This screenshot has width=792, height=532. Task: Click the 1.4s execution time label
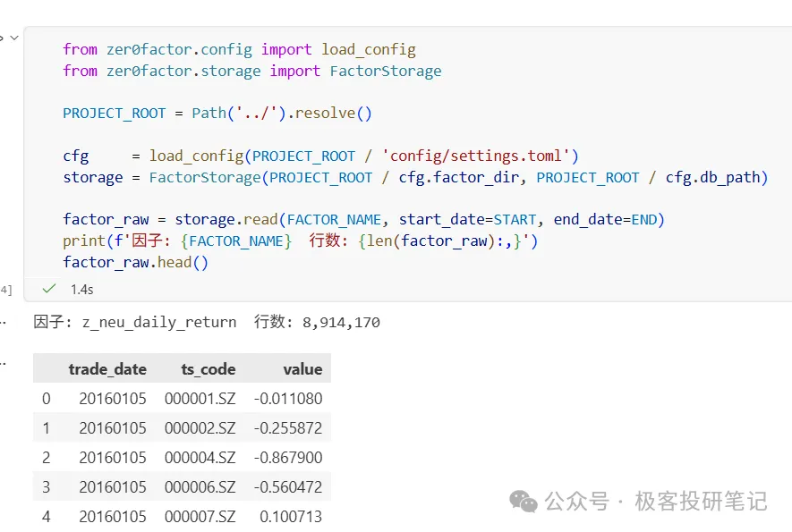coord(81,289)
